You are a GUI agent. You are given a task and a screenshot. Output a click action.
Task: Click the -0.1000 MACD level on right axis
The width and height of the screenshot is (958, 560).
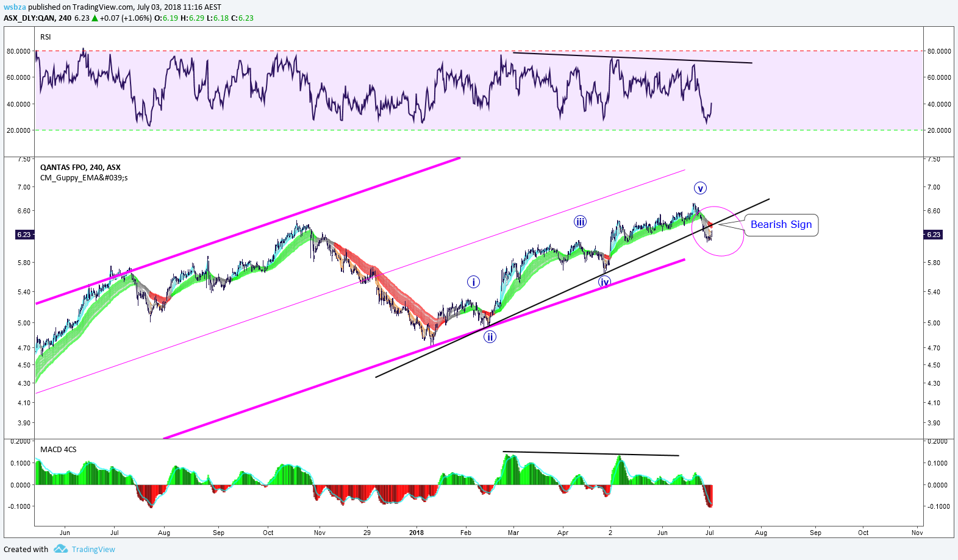[x=938, y=506]
